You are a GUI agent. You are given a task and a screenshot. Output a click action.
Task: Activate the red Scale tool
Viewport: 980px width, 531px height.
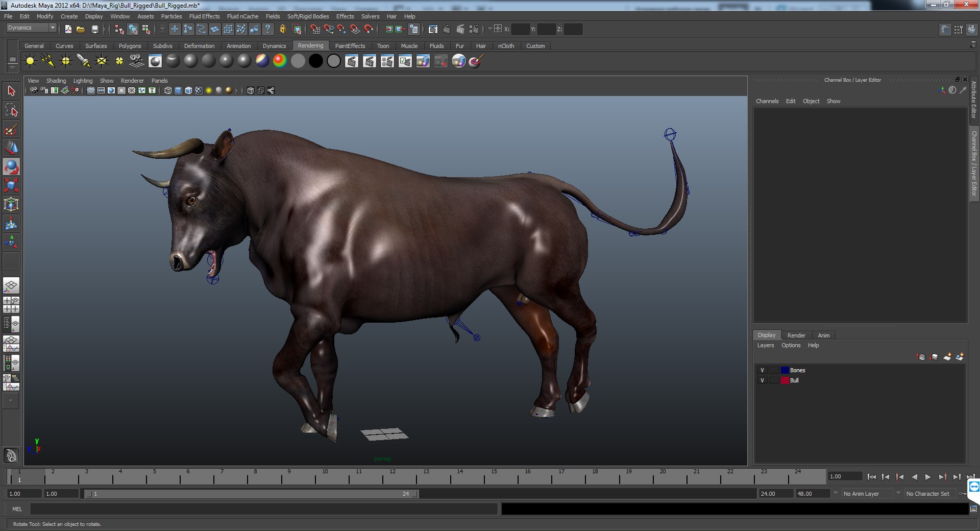pos(11,185)
